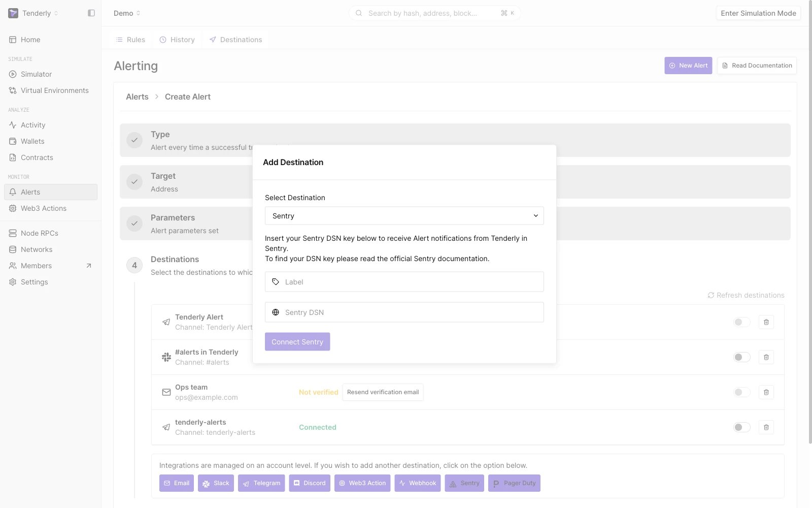Click the New Alert button
Viewport: 812px width, 508px height.
coord(688,66)
